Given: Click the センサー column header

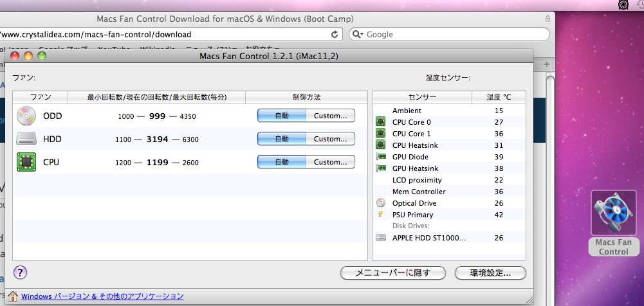Looking at the screenshot, I should click(422, 97).
